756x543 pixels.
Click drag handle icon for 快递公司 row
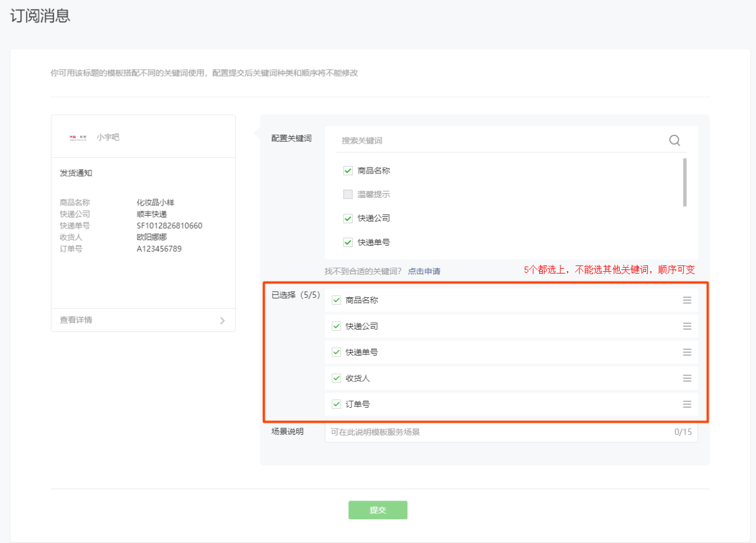tap(687, 326)
